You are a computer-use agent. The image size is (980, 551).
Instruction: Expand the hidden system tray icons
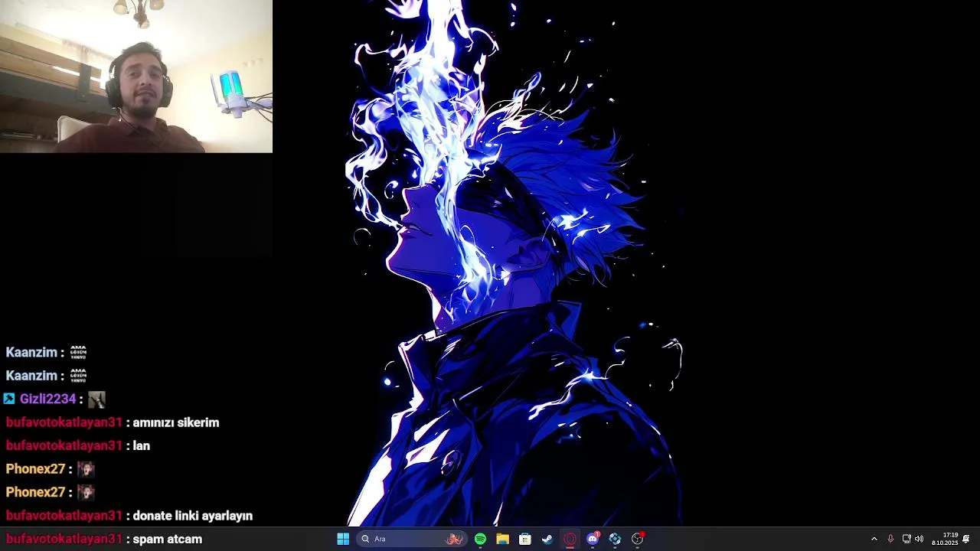(874, 539)
